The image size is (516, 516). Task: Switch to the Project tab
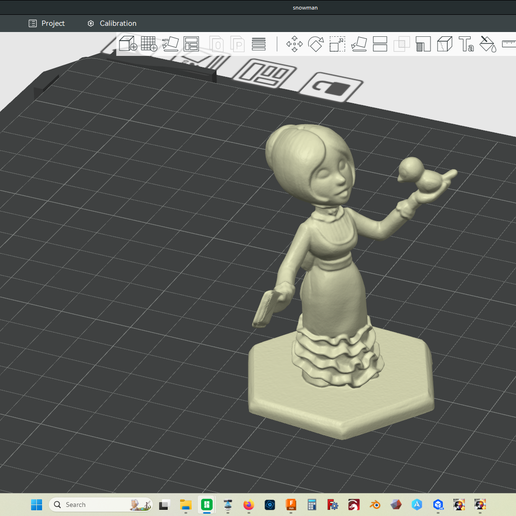(x=47, y=23)
